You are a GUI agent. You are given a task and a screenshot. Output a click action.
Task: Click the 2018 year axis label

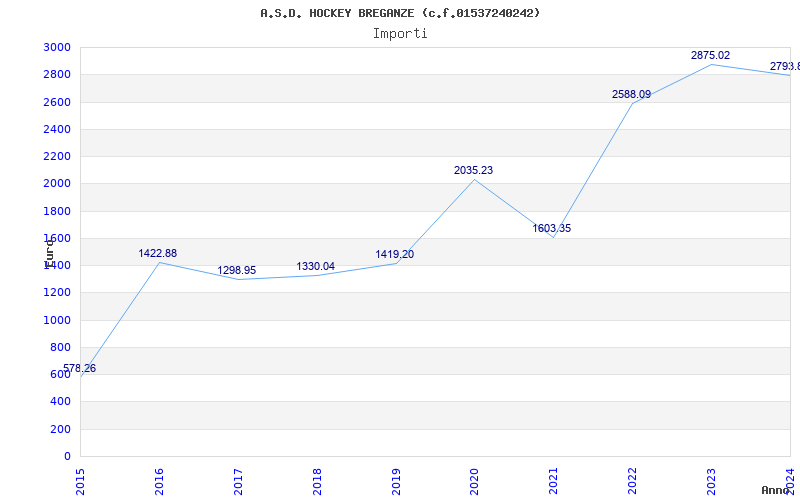pyautogui.click(x=317, y=481)
